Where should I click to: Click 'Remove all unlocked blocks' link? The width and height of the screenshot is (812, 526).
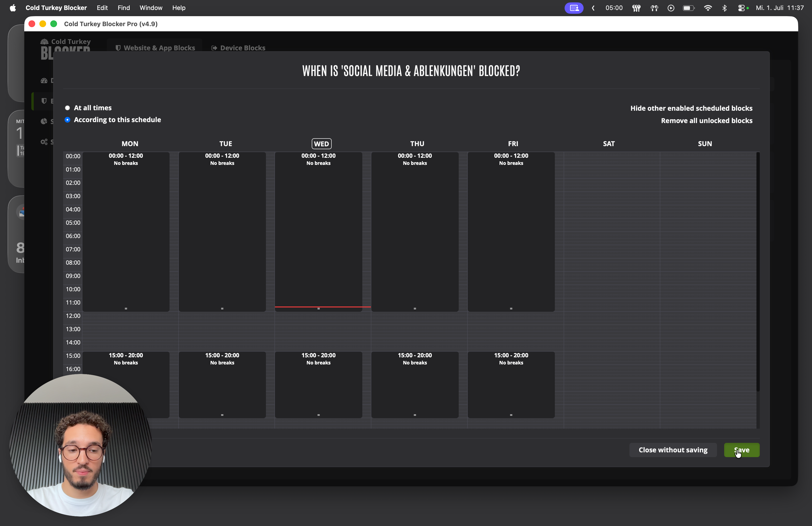pos(707,120)
